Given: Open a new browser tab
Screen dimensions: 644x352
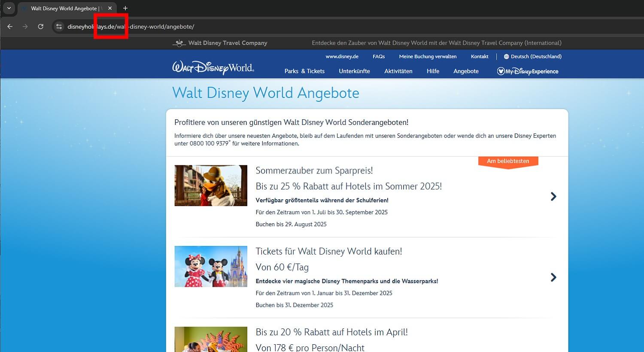Looking at the screenshot, I should [x=125, y=8].
